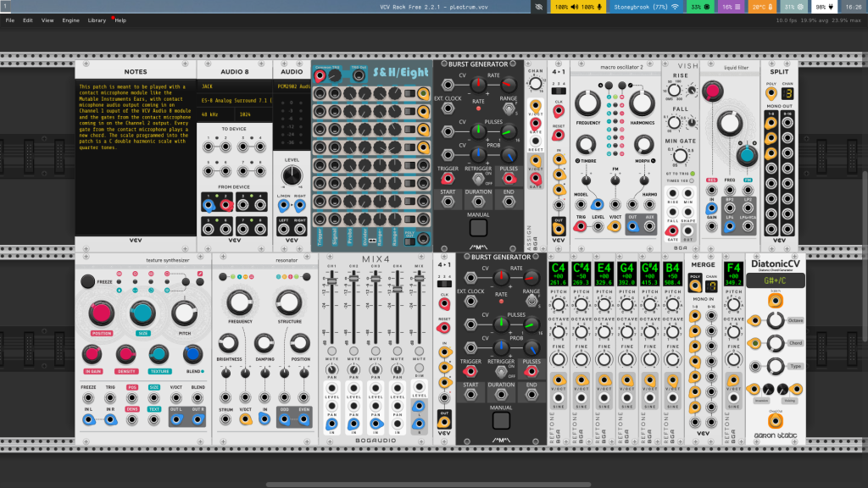
Task: Click the Vish TIMES 10X button
Action: pos(692,181)
